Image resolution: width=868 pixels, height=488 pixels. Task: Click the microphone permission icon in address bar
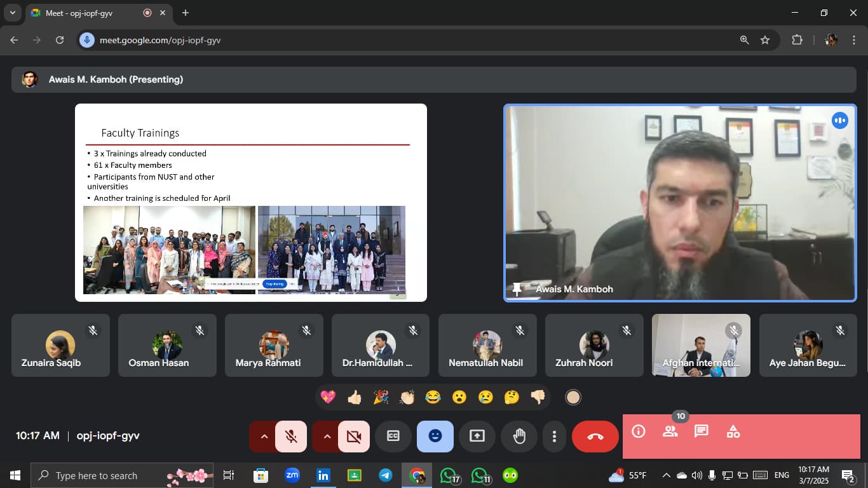tap(87, 40)
